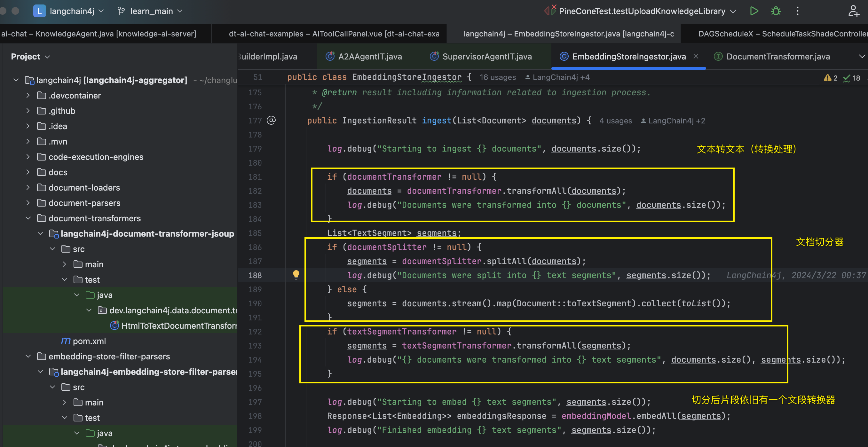Click the ingest method name
The height and width of the screenshot is (447, 868).
click(436, 121)
